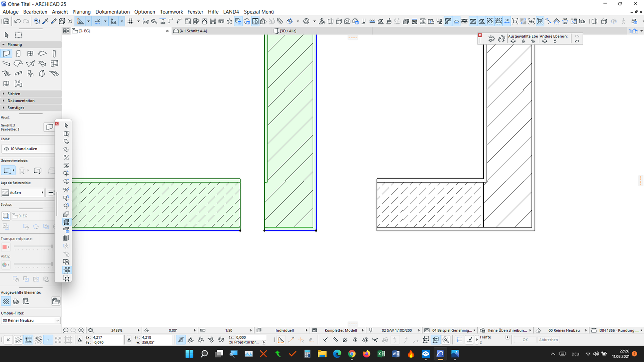Image resolution: width=644 pixels, height=362 pixels.
Task: Select the Curtain Wall tool in toolbox
Action: pos(54,63)
